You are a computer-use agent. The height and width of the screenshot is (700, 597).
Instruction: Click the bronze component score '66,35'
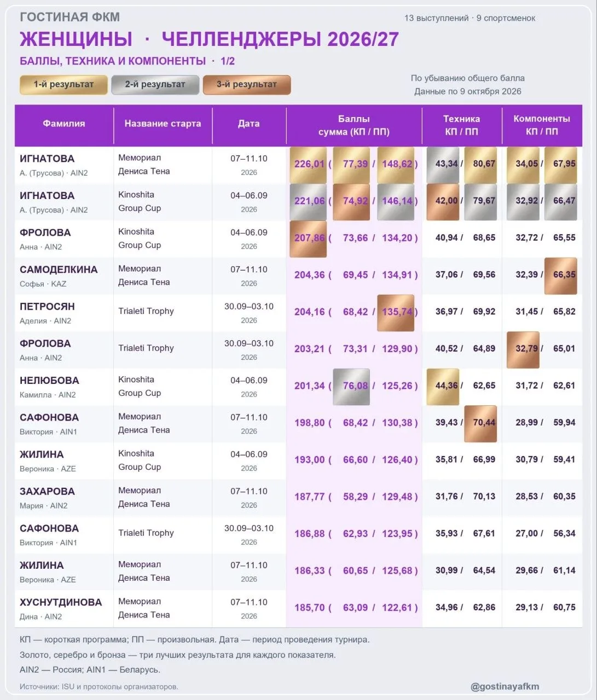[x=561, y=275]
